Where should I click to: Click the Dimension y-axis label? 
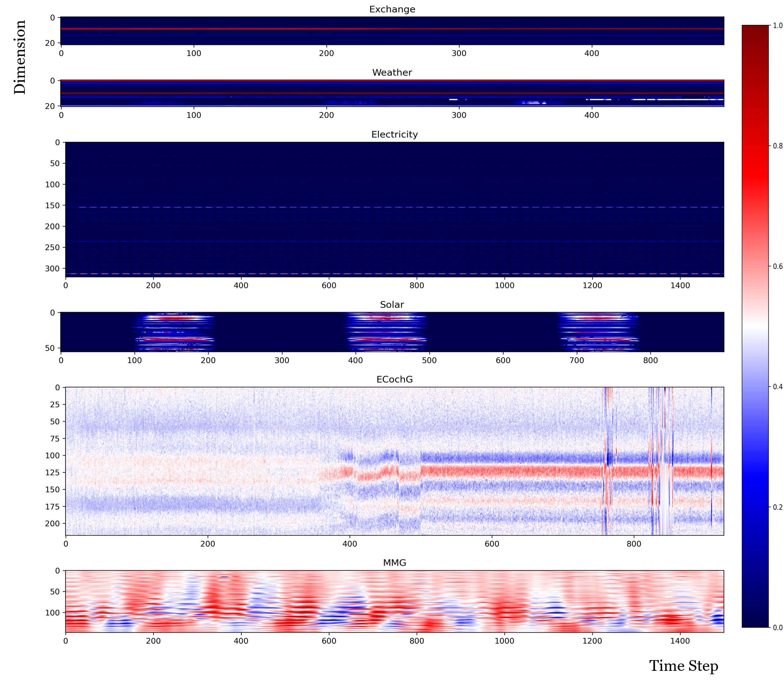coord(20,57)
